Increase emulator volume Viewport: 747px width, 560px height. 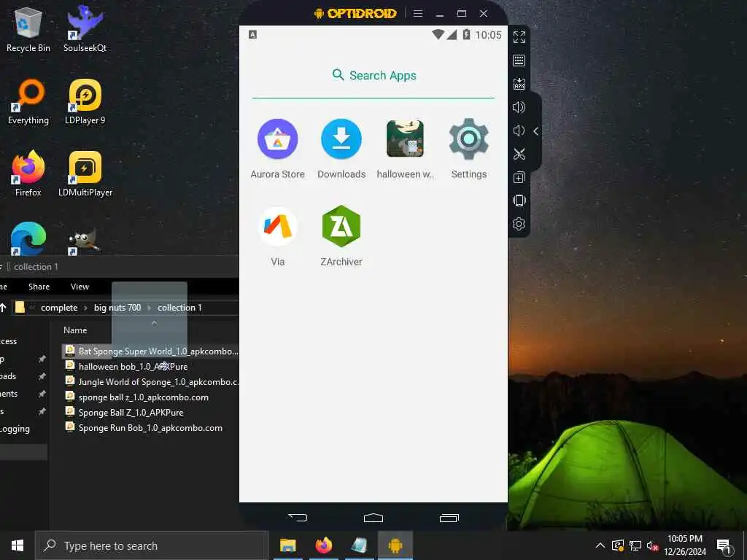519,107
